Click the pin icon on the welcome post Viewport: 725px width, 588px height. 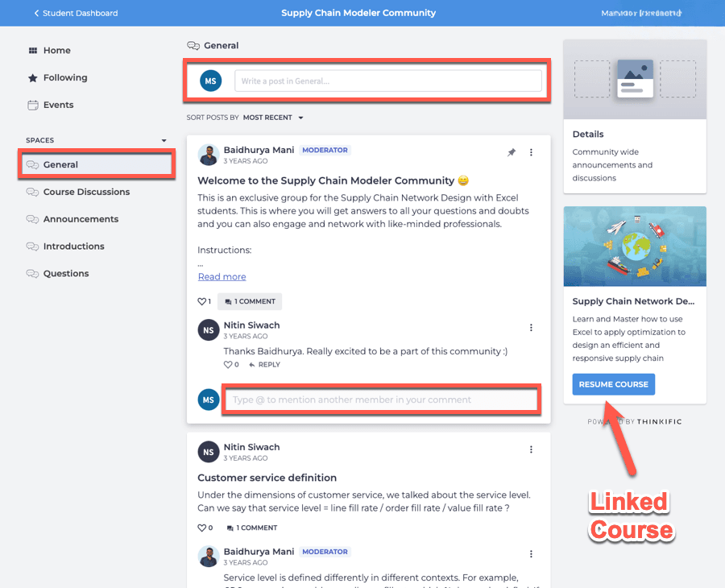tap(512, 152)
